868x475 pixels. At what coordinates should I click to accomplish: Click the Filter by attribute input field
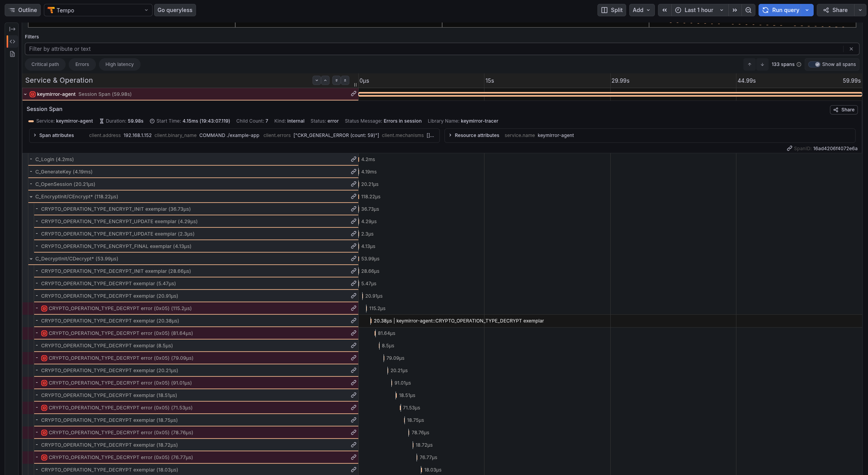[x=434, y=49]
